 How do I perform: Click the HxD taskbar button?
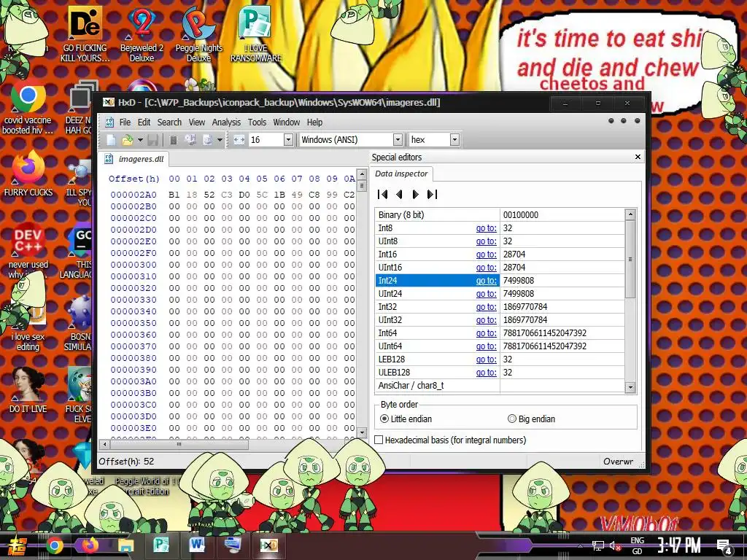[x=268, y=545]
